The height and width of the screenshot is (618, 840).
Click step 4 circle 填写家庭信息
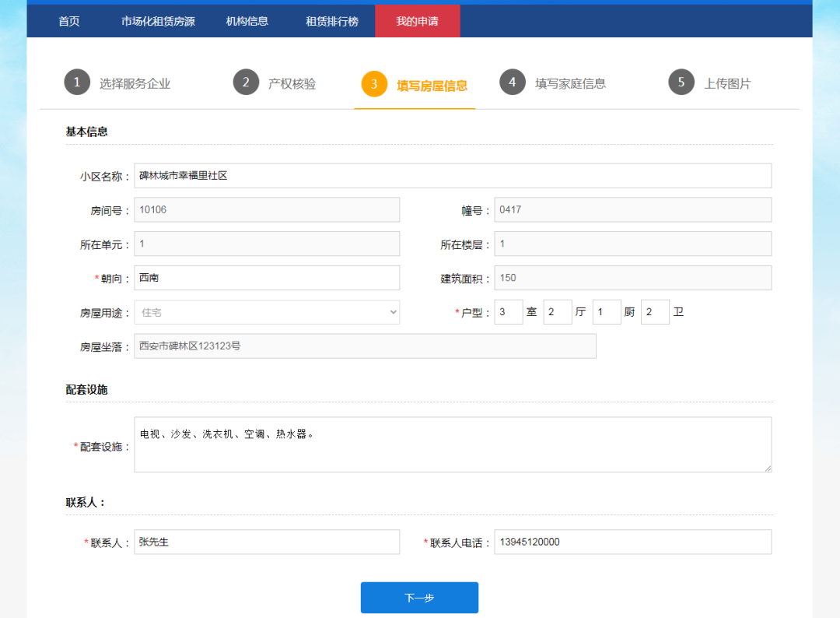click(x=513, y=83)
